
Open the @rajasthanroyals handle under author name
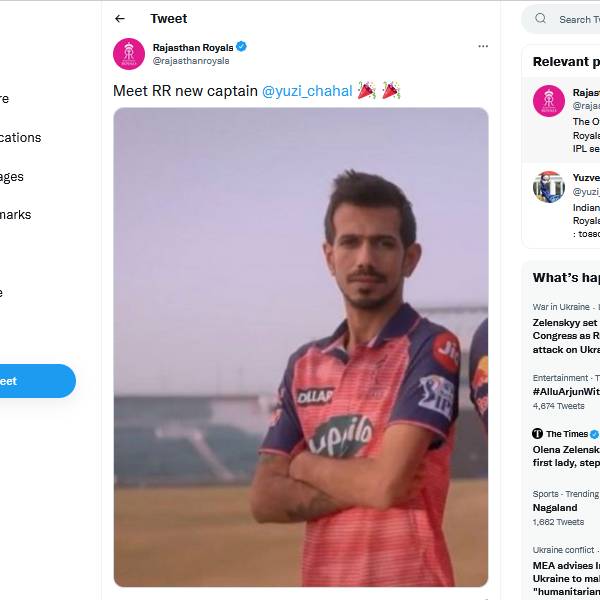tap(191, 61)
